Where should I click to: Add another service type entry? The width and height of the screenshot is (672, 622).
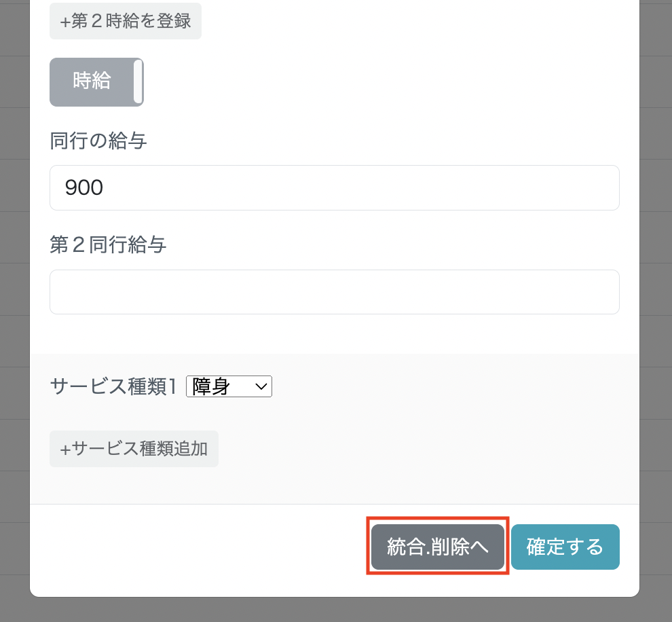(133, 449)
